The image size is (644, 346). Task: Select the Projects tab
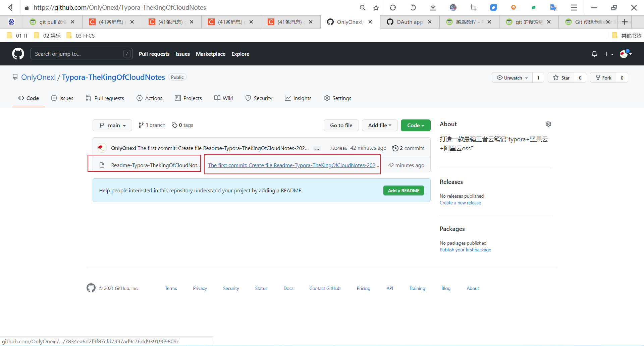[x=188, y=98]
